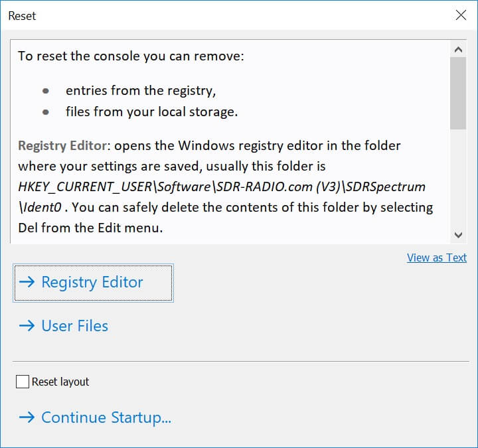The image size is (478, 448).
Task: Click the scrollbar down arrow
Action: pos(458,234)
